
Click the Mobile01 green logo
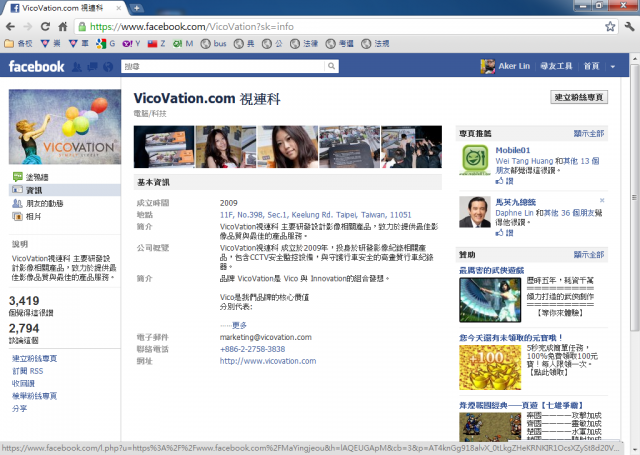point(475,159)
